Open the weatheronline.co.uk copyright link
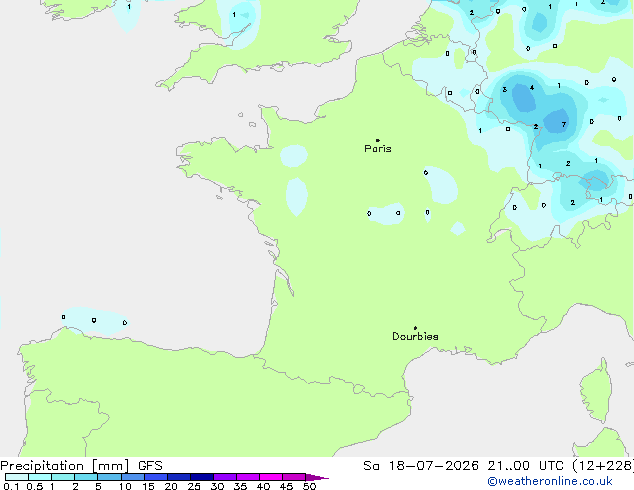 pyautogui.click(x=550, y=481)
